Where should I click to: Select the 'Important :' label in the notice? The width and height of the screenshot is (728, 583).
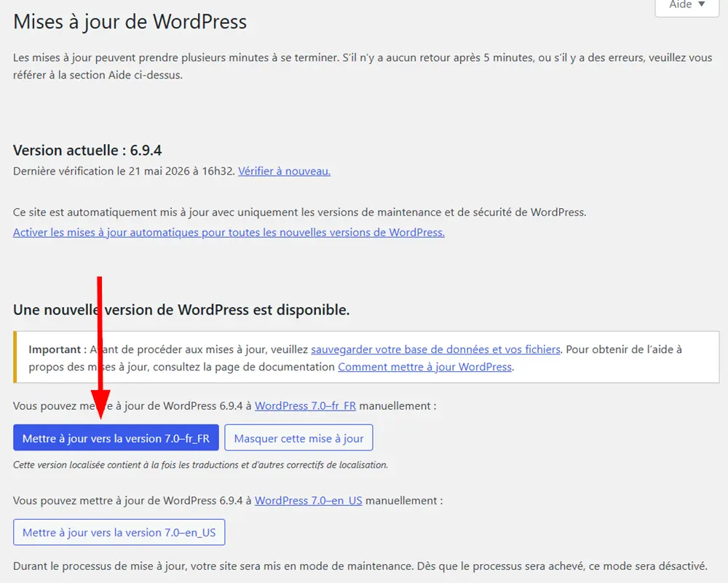pyautogui.click(x=58, y=349)
